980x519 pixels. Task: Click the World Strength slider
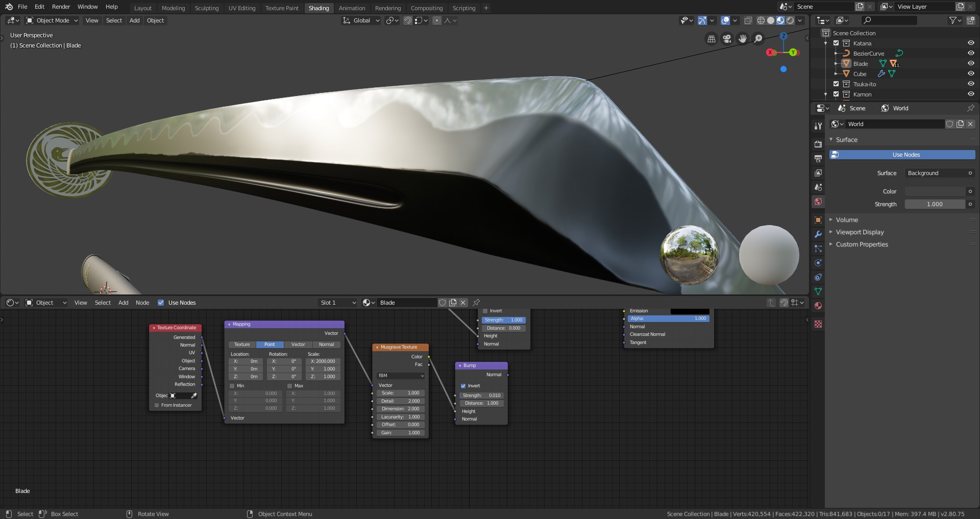pyautogui.click(x=934, y=204)
